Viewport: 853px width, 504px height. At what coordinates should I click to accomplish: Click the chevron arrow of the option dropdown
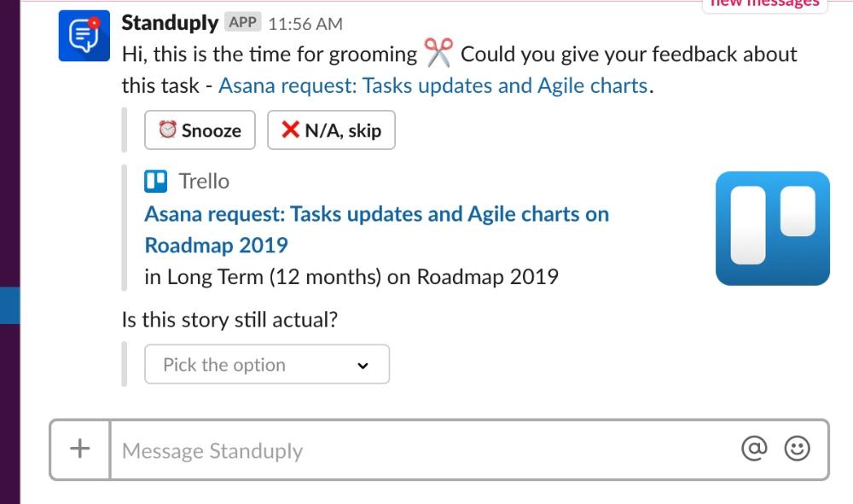point(363,365)
